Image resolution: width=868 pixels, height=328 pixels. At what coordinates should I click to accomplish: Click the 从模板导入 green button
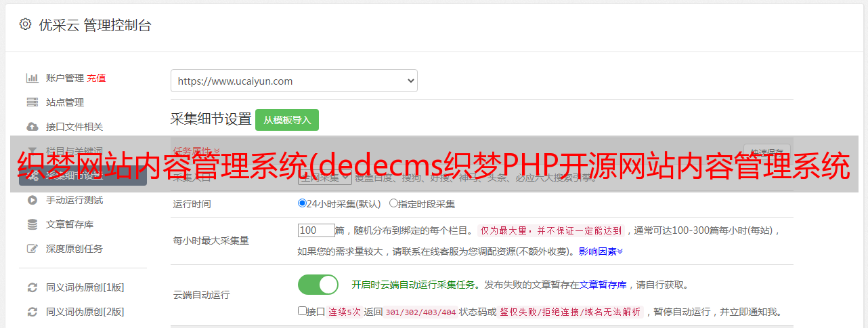coord(287,120)
